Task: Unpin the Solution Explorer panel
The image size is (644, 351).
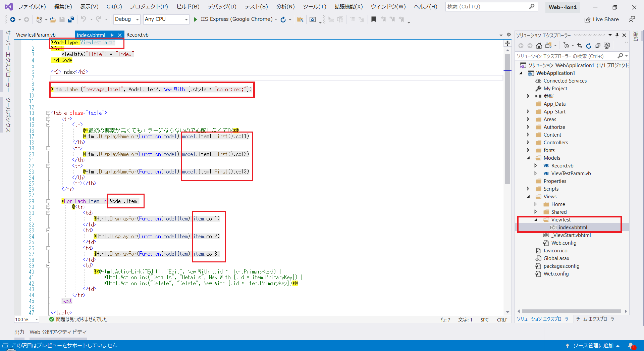Action: (616, 35)
